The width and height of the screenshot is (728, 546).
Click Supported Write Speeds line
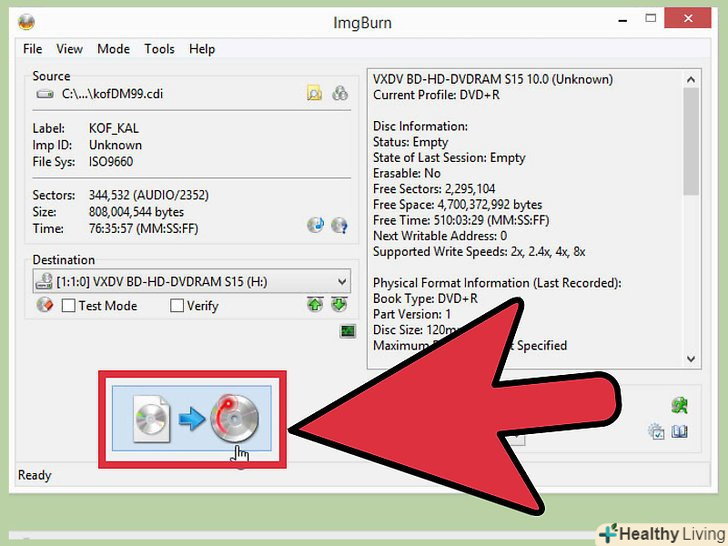click(x=479, y=252)
